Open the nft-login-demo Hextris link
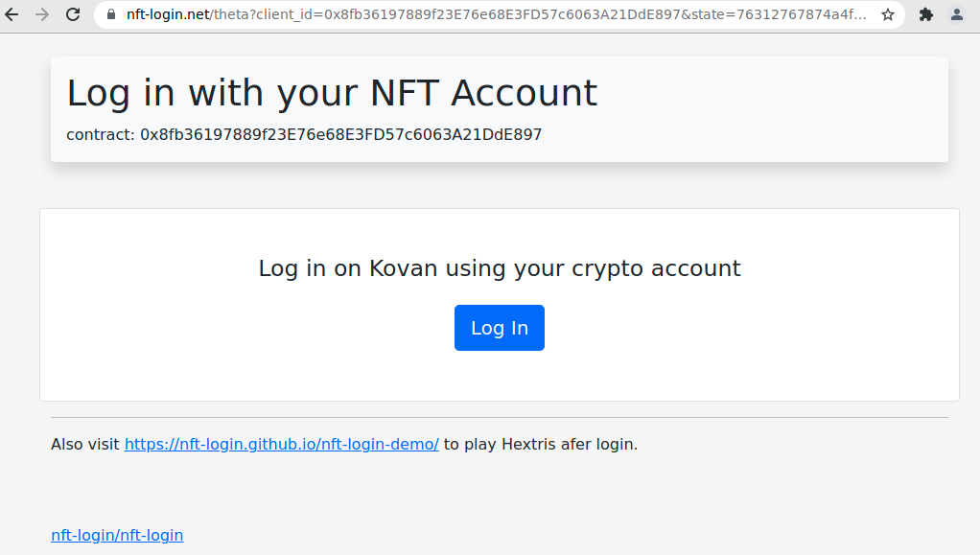The height and width of the screenshot is (555, 980). point(281,444)
